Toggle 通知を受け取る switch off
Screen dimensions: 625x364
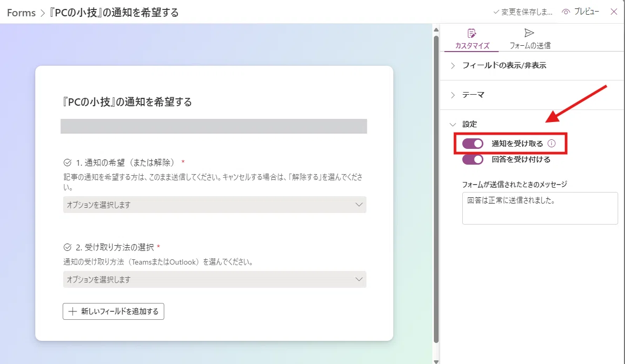pyautogui.click(x=473, y=144)
